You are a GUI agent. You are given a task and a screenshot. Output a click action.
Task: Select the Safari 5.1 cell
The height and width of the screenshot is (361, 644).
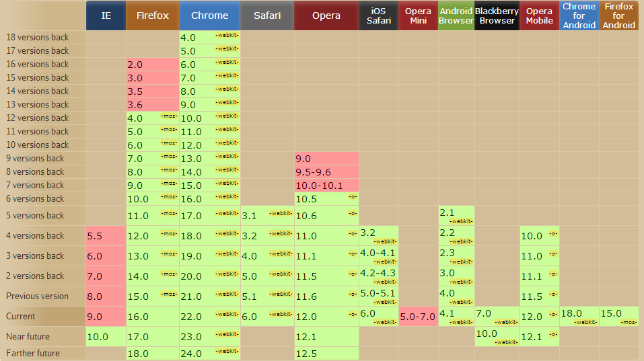(x=267, y=296)
